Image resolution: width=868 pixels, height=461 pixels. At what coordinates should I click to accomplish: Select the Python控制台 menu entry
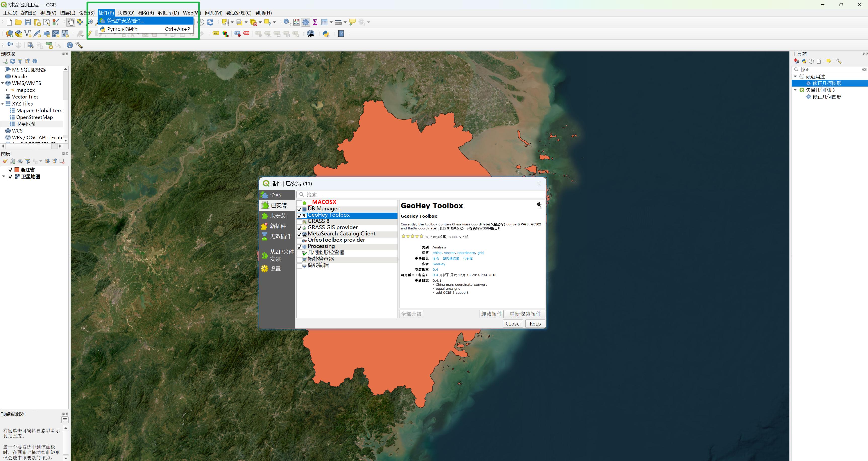click(122, 29)
